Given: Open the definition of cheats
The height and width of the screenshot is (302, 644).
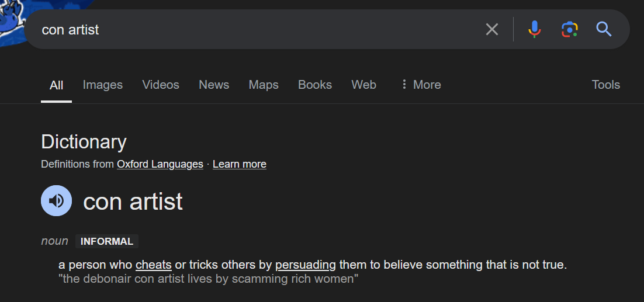Looking at the screenshot, I should [x=154, y=265].
